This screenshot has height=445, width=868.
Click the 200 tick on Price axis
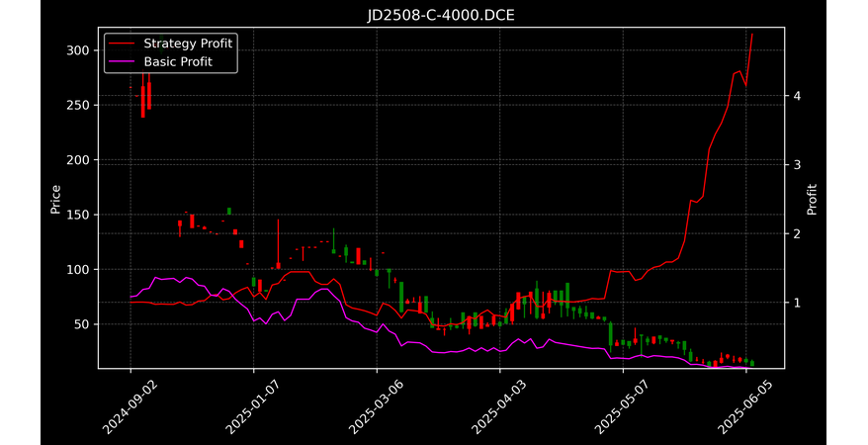78,160
